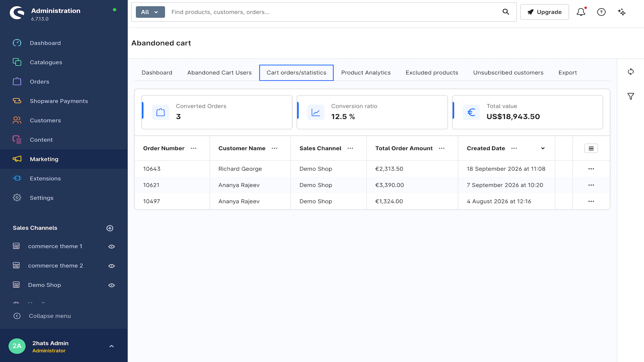The image size is (644, 362).
Task: Open Total Order Amount column options
Action: click(442, 148)
